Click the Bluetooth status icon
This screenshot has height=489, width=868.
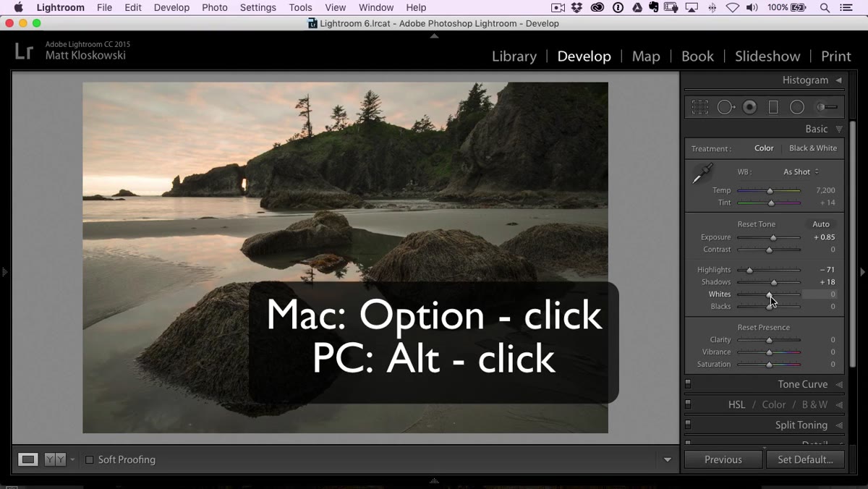pos(712,7)
